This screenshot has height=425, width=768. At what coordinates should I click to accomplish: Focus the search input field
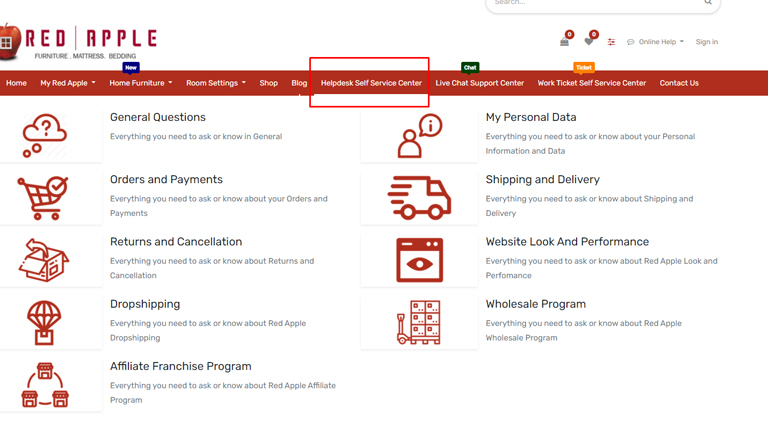(x=590, y=4)
